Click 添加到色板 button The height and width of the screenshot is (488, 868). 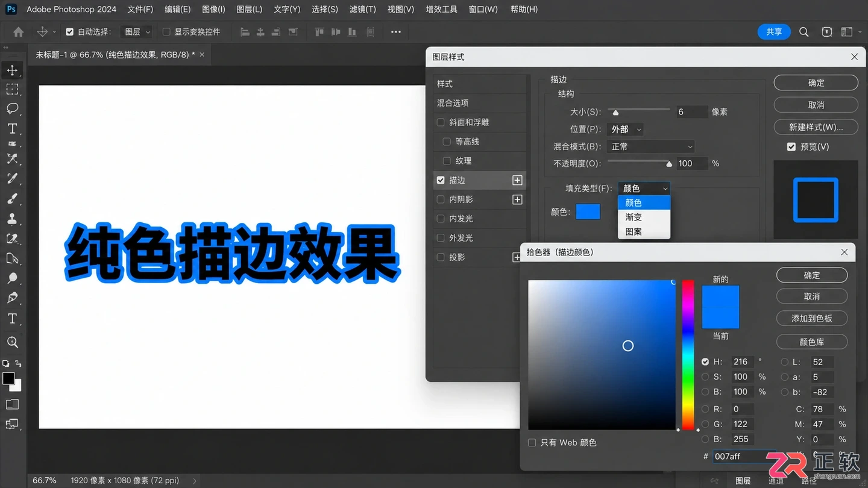pos(812,318)
